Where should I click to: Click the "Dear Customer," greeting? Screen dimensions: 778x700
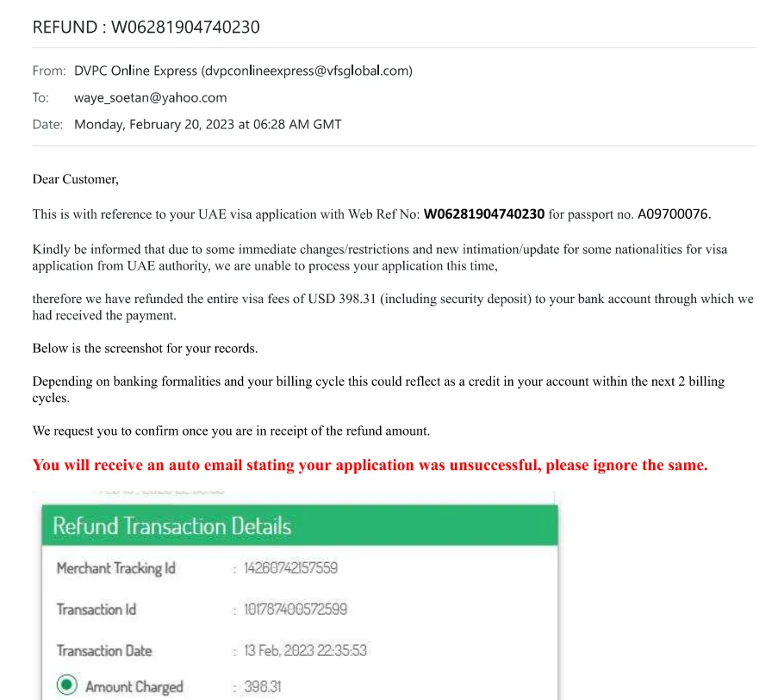(x=75, y=179)
